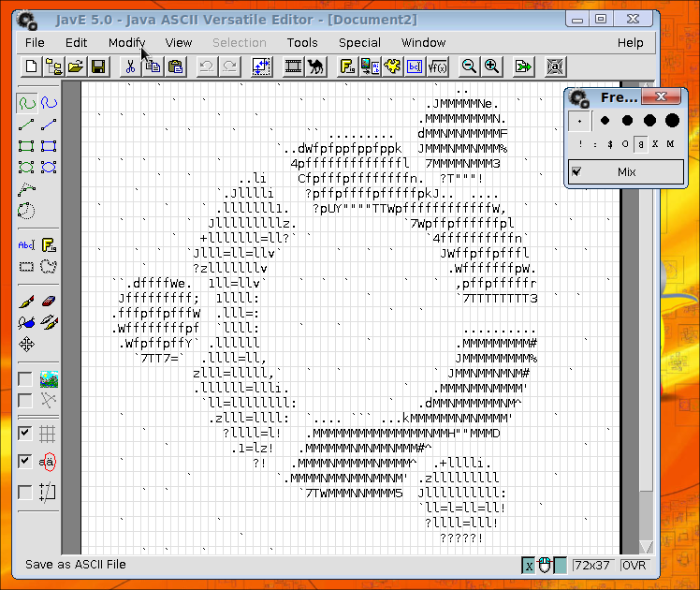
Task: Select the paintbrush tool
Action: 27,302
